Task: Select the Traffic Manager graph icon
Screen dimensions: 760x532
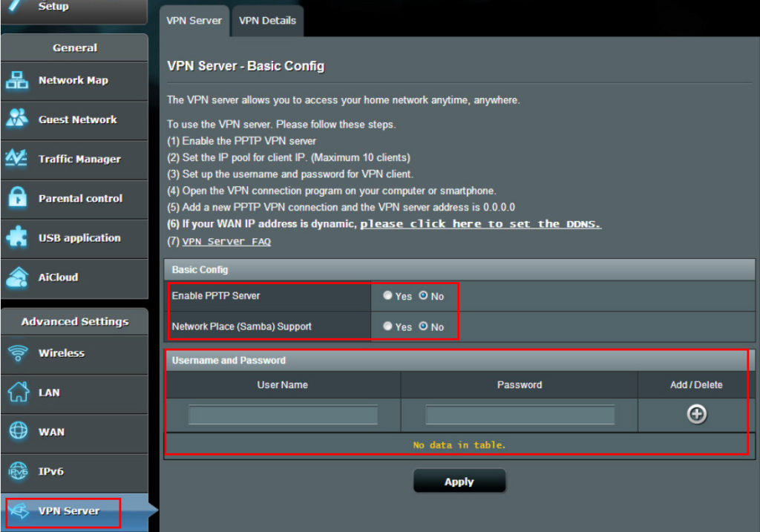Action: point(16,157)
